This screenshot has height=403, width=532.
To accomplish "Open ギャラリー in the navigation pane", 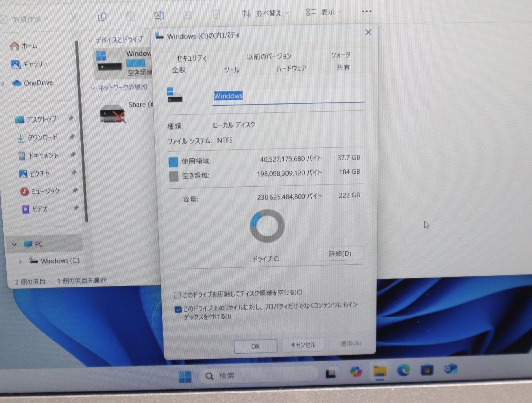I will pos(29,64).
